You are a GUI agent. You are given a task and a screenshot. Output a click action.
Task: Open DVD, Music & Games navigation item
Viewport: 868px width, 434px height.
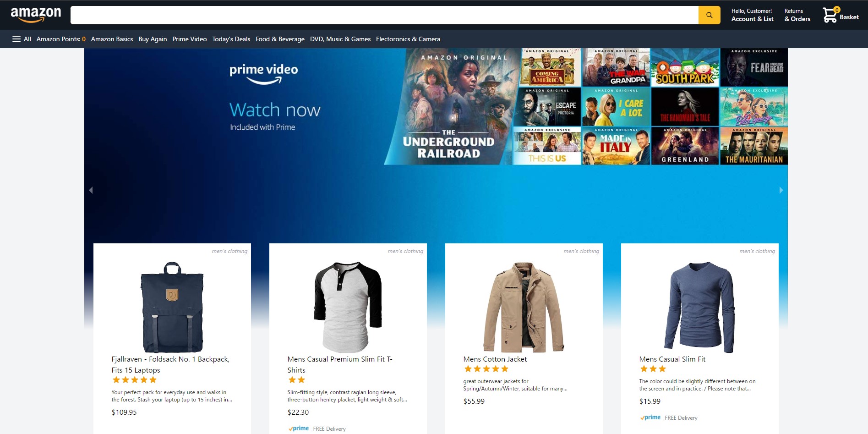tap(340, 39)
